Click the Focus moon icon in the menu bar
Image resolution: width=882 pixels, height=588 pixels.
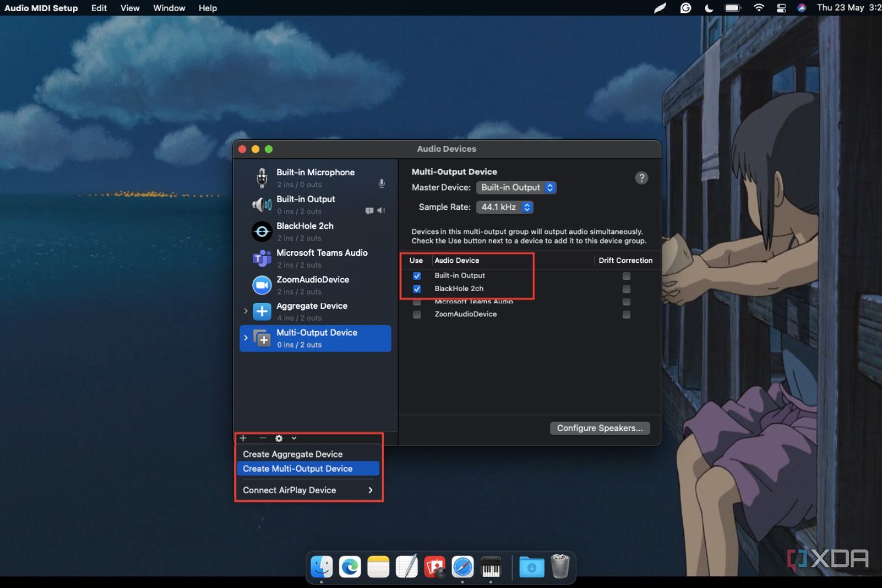tap(709, 8)
